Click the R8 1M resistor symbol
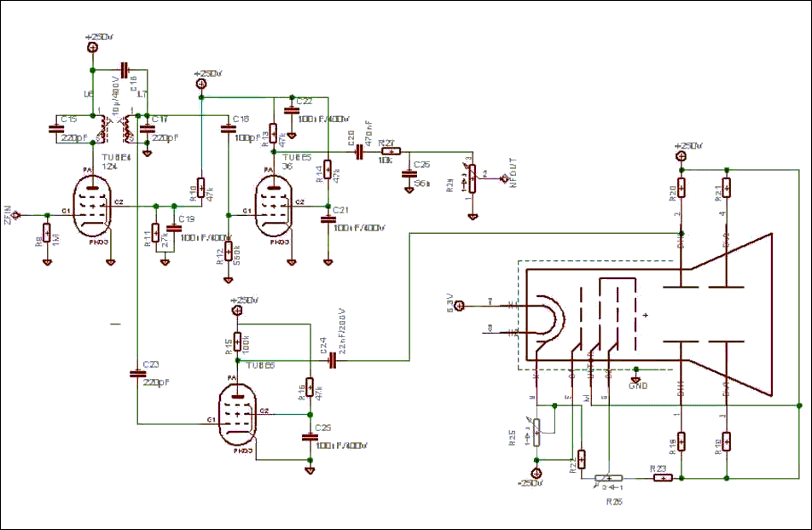The image size is (812, 530). [47, 234]
